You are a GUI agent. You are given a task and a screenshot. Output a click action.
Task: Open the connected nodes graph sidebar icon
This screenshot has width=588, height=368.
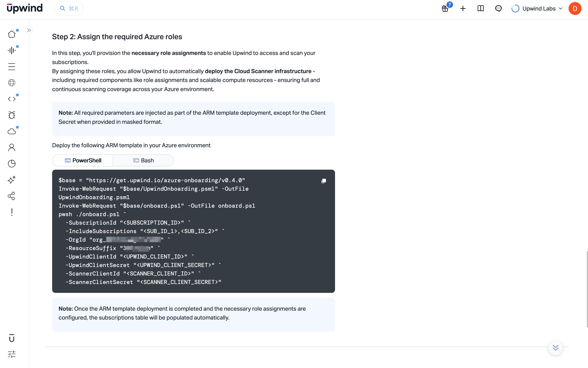pos(12,196)
